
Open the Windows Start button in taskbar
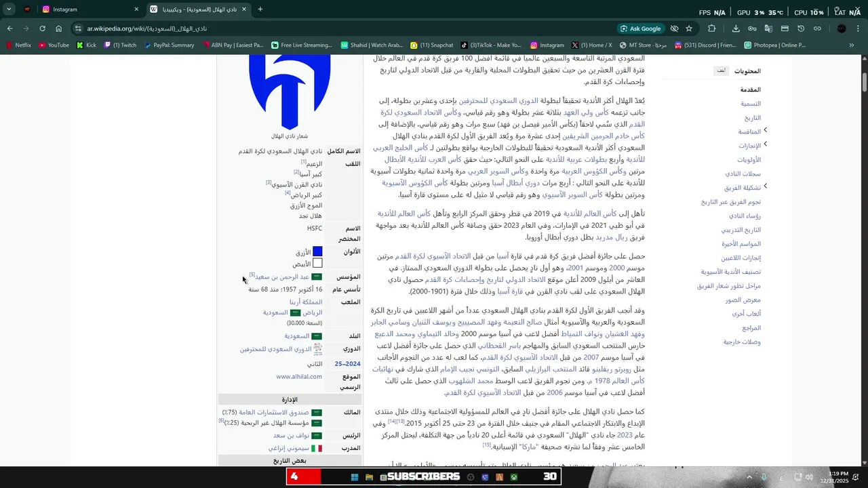[x=354, y=477]
